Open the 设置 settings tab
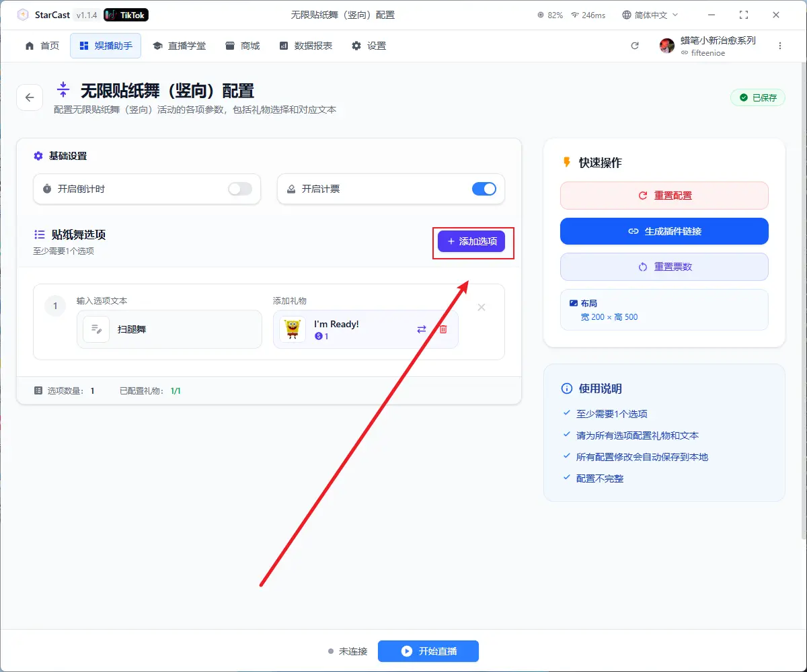Screen dimensions: 807x672 tap(369, 46)
